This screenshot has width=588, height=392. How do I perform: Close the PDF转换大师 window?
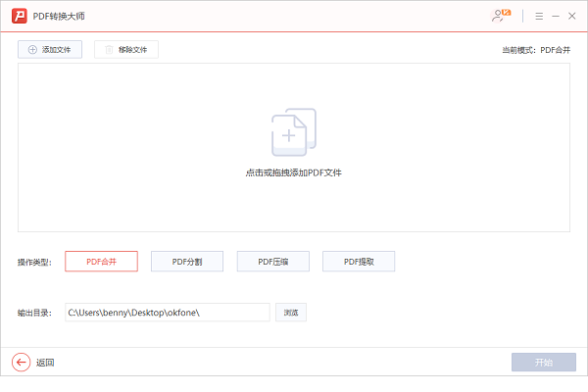pyautogui.click(x=571, y=17)
